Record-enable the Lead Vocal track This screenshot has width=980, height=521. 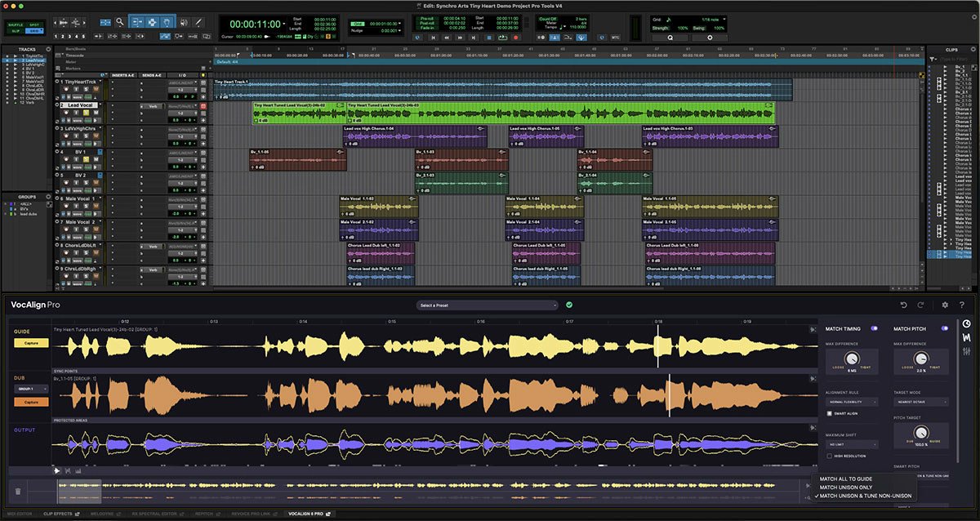click(x=66, y=114)
